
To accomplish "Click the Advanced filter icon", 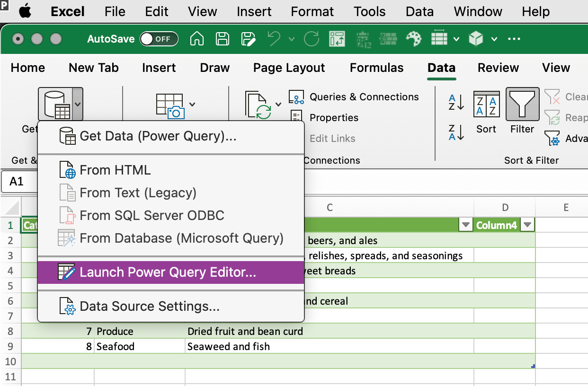I will (552, 139).
